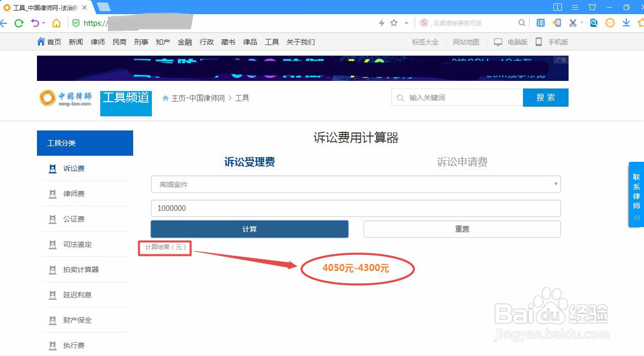Open the 律师费 calculator in sidebar

(x=74, y=194)
